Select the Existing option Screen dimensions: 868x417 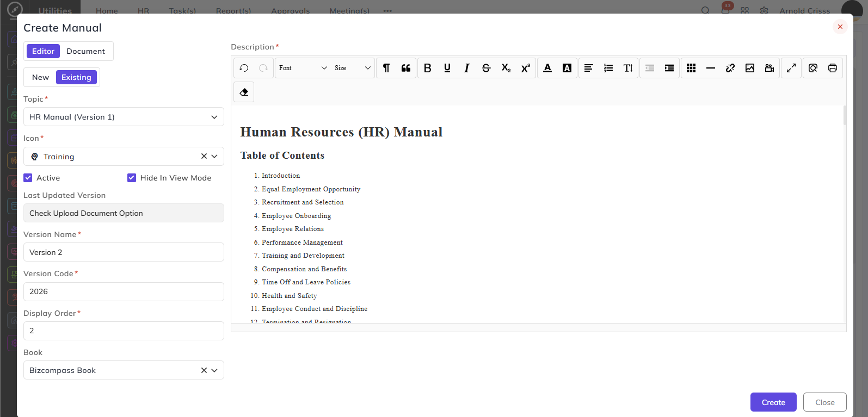76,77
